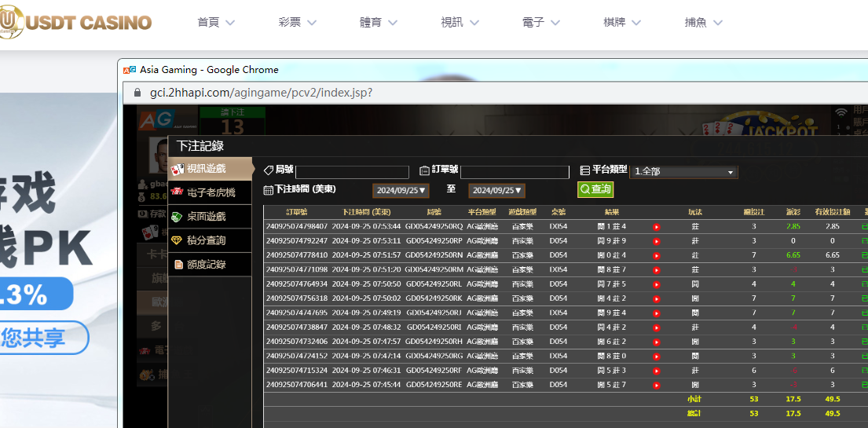Click the green 查詢 search button
This screenshot has height=428, width=868.
595,189
